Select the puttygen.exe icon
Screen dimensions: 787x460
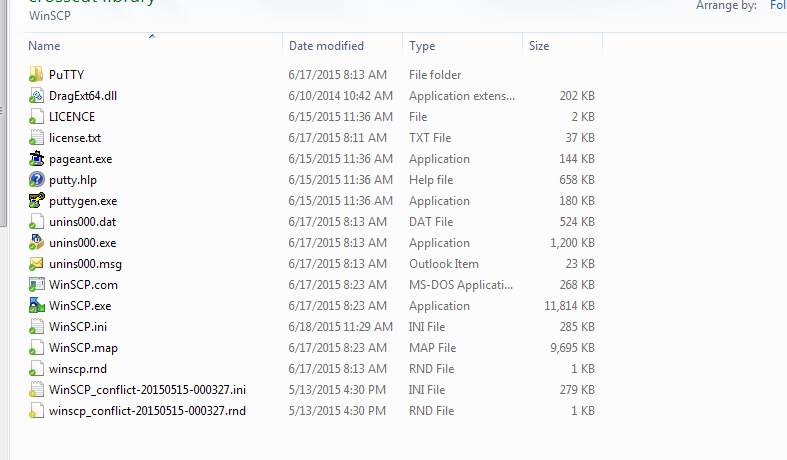coord(37,201)
